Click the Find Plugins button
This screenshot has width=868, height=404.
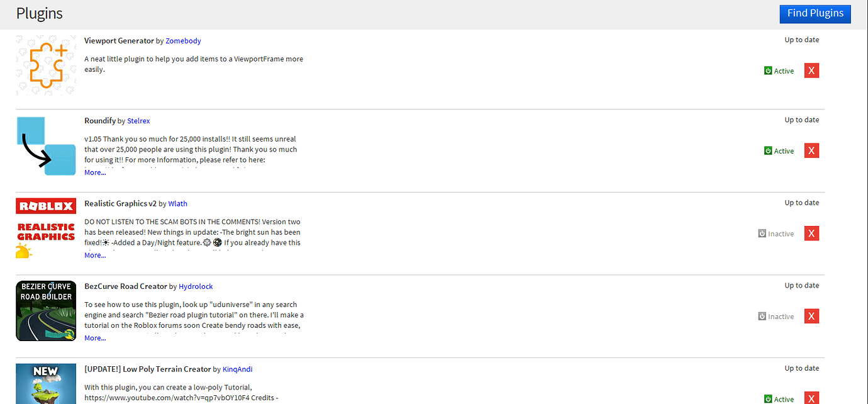click(815, 13)
